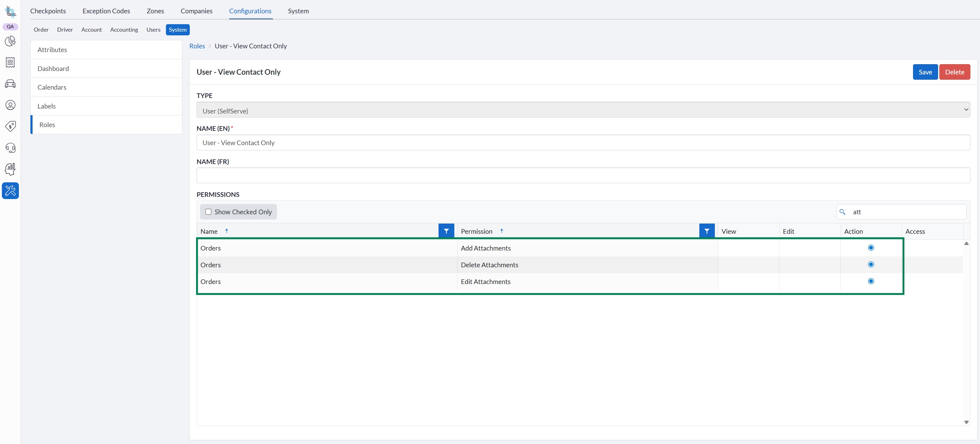Open the reports analytics sidebar icon
Image resolution: width=980 pixels, height=444 pixels.
tap(10, 169)
